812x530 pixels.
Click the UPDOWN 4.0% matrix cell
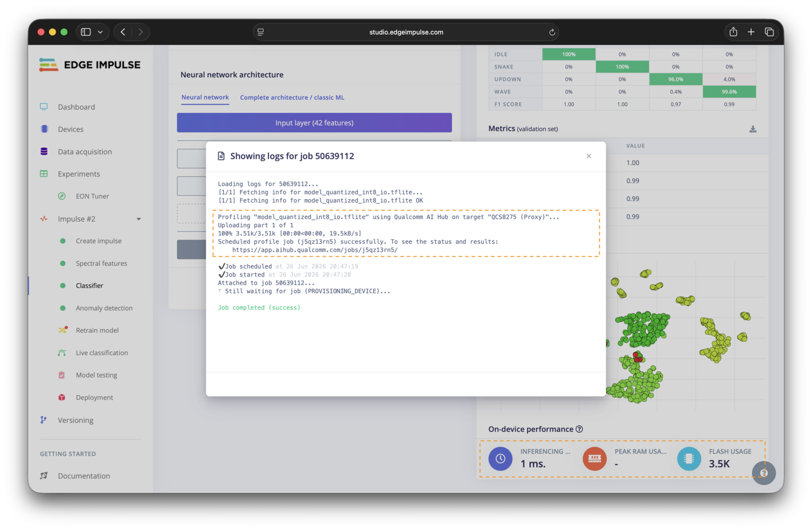(729, 79)
